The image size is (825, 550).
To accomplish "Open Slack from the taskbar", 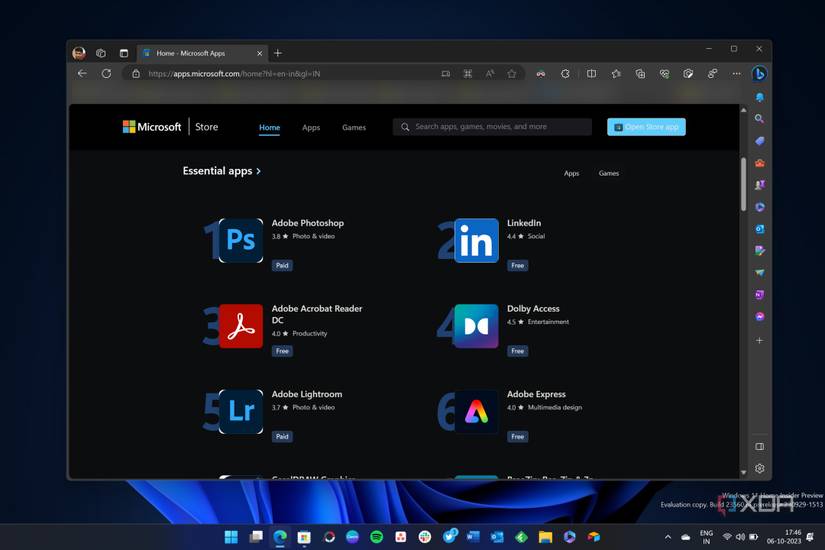I will click(425, 537).
